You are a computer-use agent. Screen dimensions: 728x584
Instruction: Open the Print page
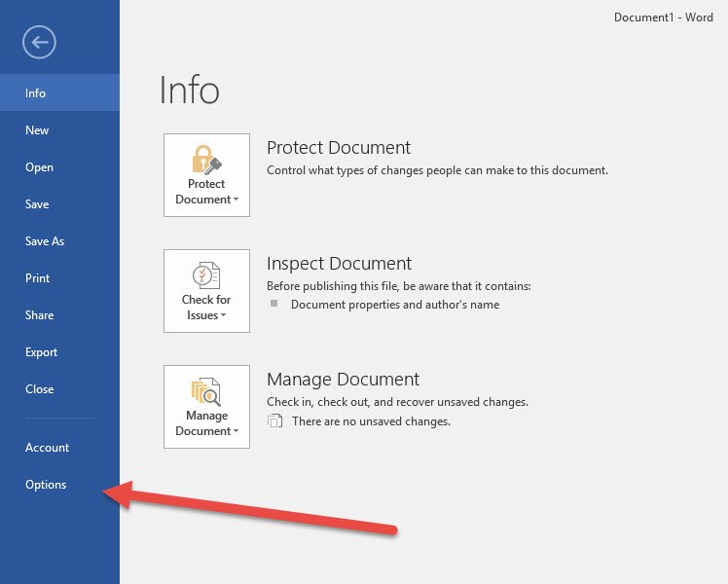click(37, 278)
